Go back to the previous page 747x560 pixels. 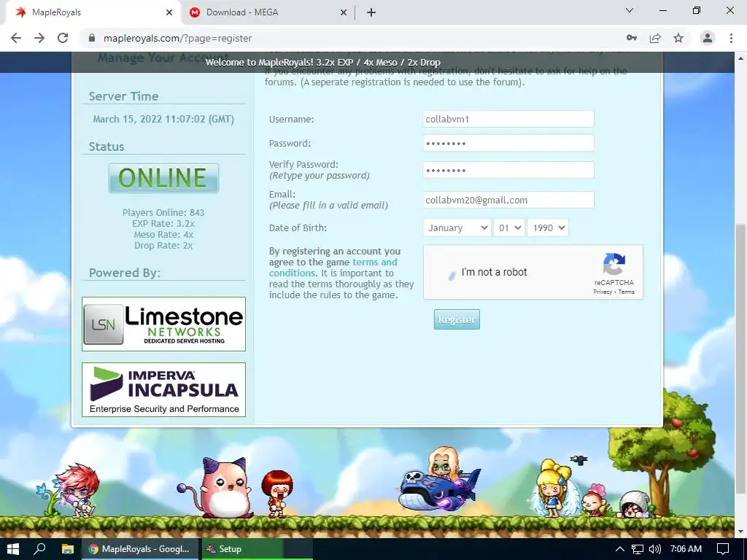[x=16, y=38]
